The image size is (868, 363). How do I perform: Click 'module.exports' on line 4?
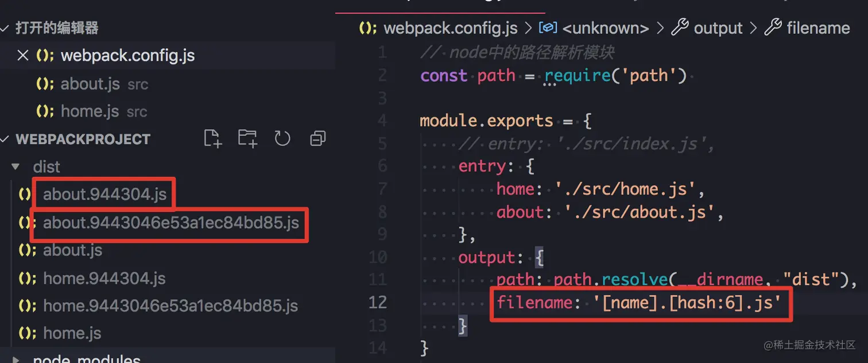coord(487,121)
